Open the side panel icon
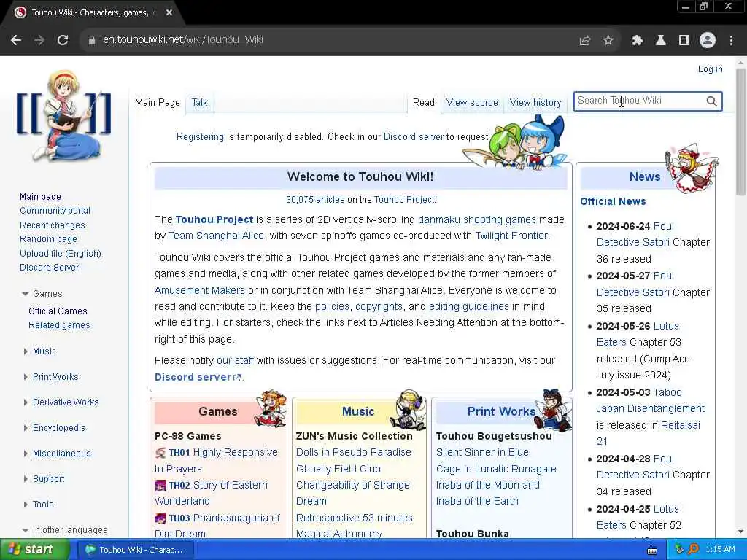 coord(684,41)
